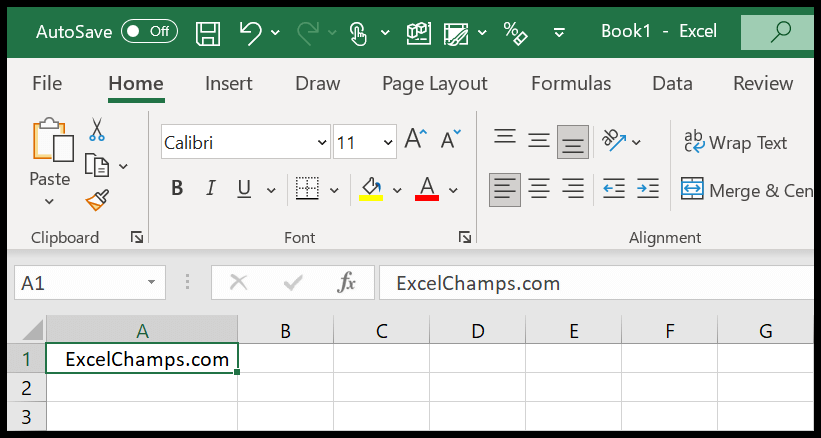Screen dimensions: 821x438
Task: Open the Search magnifier box
Action: (x=777, y=32)
